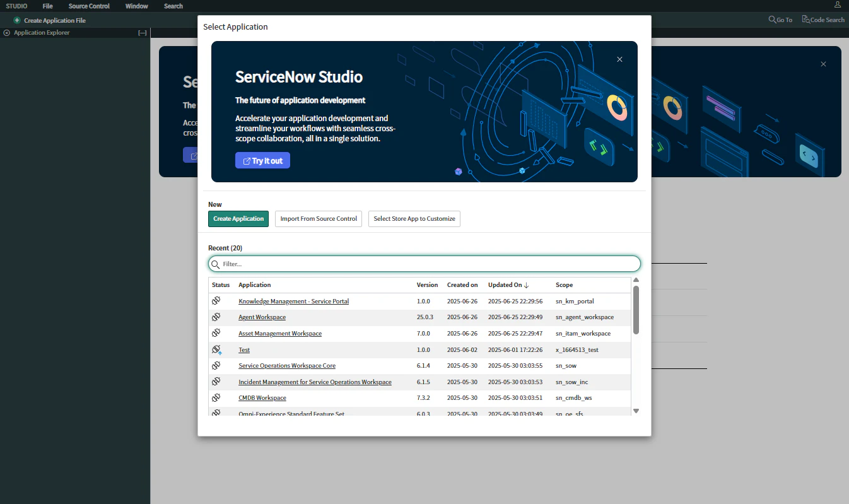Click the user profile icon in Studio header

(x=838, y=5)
